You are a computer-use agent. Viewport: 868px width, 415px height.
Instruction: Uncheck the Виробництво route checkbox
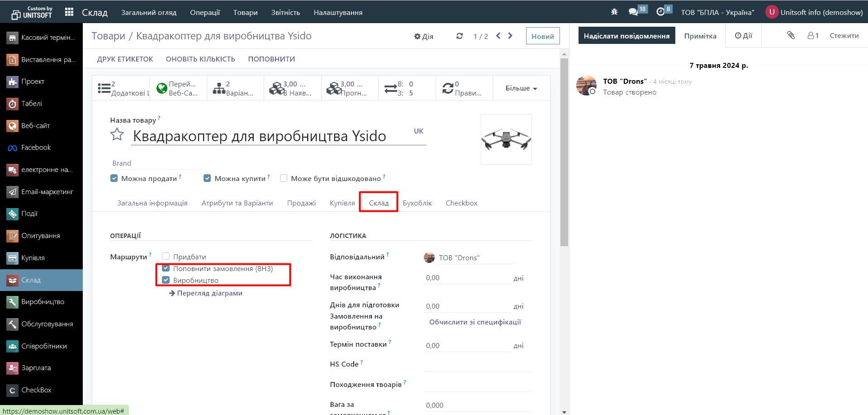pyautogui.click(x=166, y=280)
